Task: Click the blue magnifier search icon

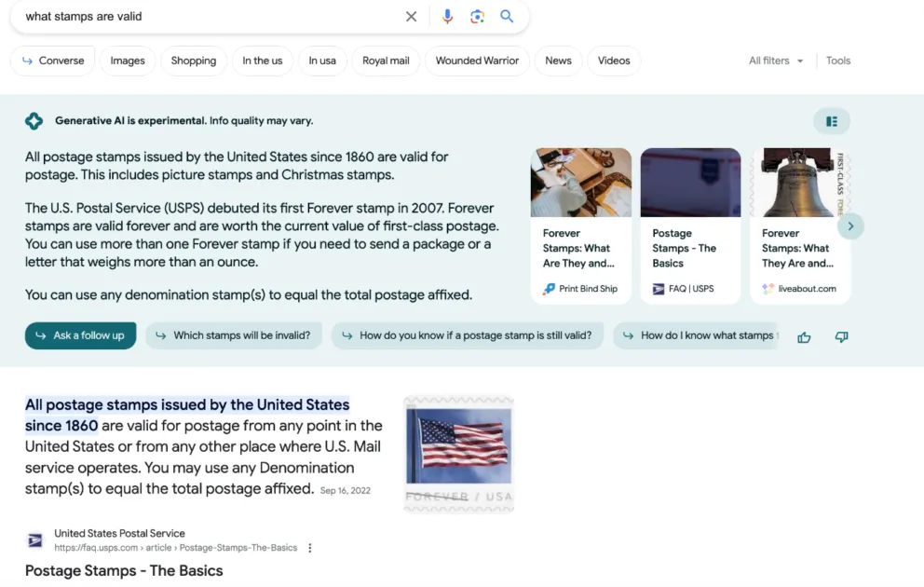Action: [507, 17]
